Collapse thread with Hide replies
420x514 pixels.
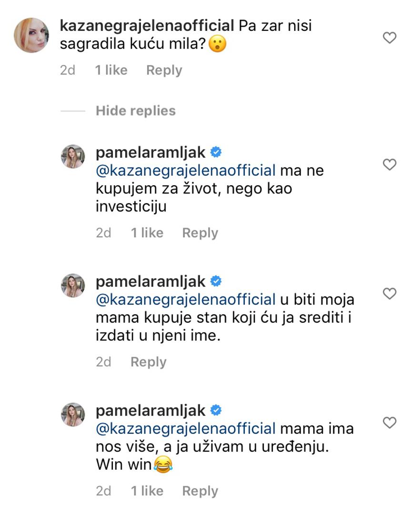[x=135, y=111]
